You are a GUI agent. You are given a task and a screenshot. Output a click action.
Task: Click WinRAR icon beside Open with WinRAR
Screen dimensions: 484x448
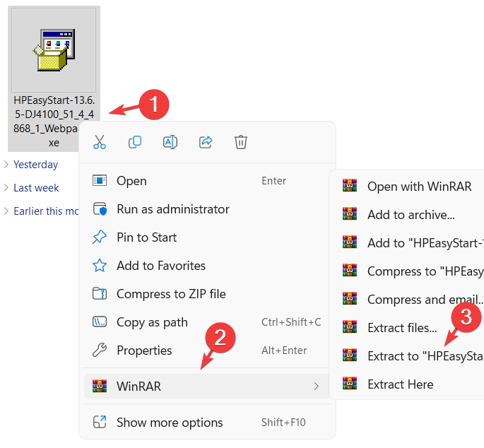pos(350,186)
